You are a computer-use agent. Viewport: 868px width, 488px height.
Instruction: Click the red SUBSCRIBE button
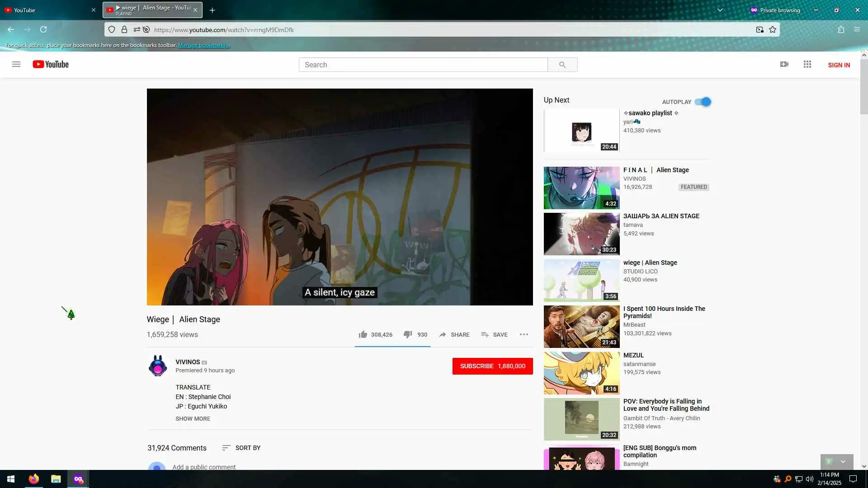pyautogui.click(x=492, y=366)
